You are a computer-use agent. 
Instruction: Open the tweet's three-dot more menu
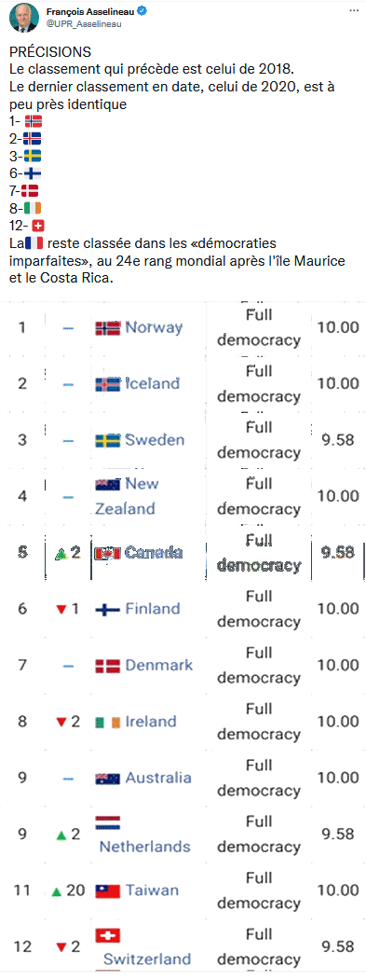(x=354, y=12)
